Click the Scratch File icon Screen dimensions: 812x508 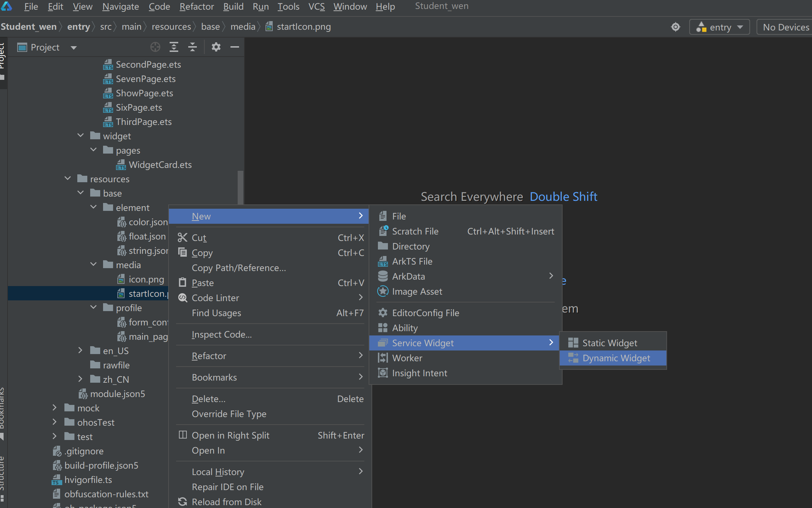[x=383, y=231]
